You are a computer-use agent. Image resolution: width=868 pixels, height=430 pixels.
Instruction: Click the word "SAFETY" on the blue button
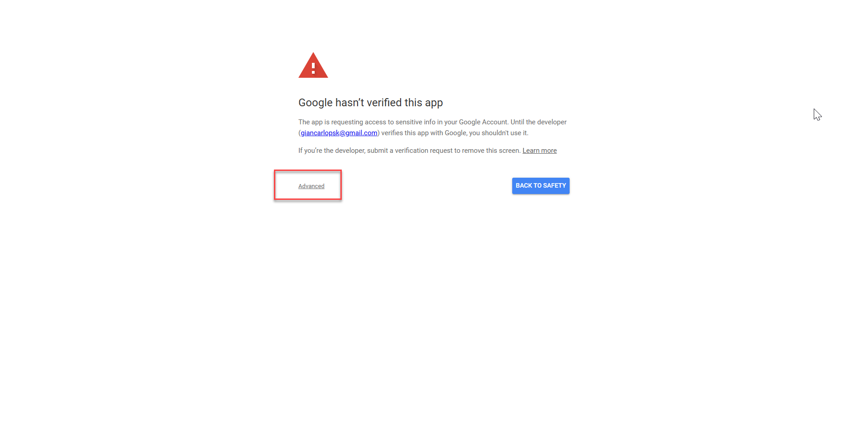[x=554, y=186]
